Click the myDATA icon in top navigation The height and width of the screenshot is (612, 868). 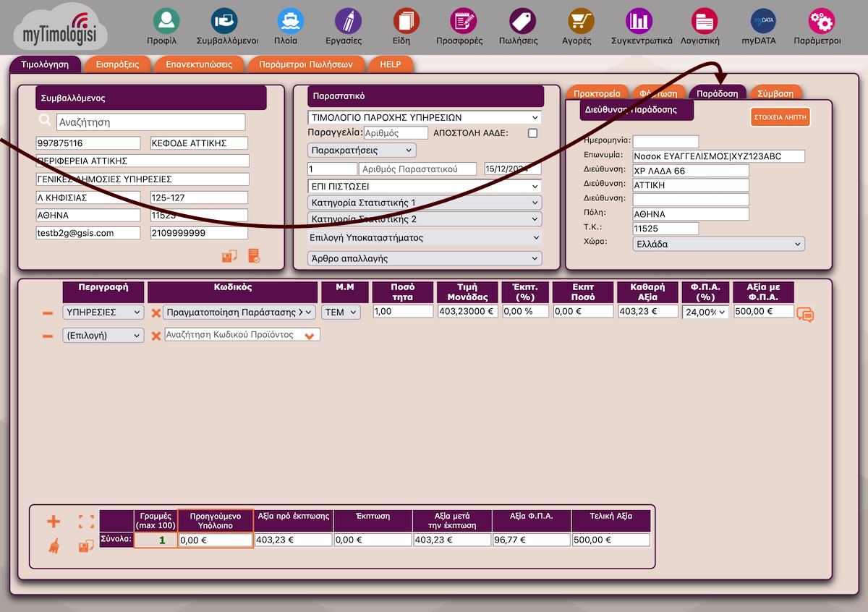(x=759, y=22)
